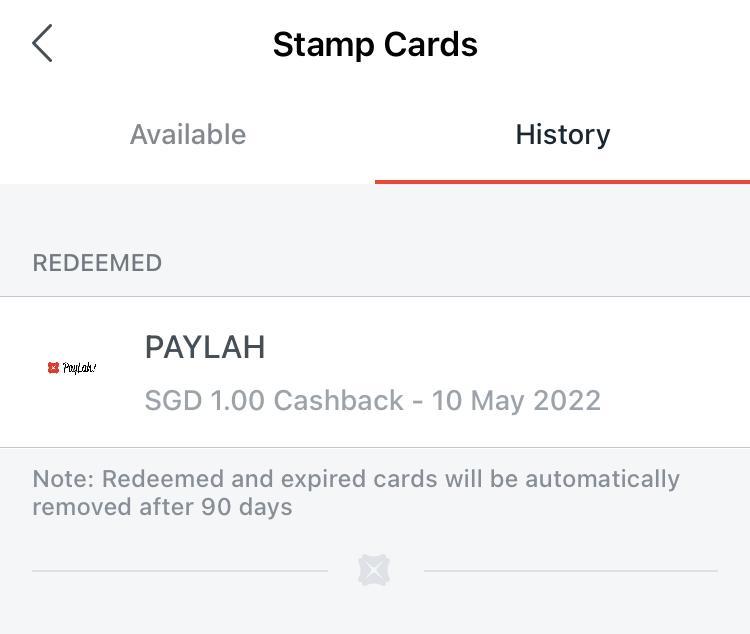Click the PayLah! logo thumbnail

coord(72,367)
